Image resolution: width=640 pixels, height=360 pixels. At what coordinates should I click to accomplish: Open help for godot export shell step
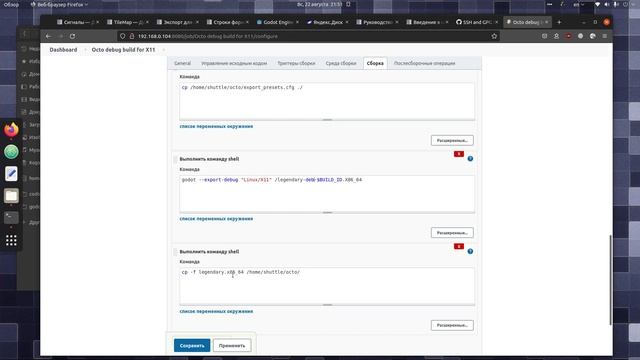click(470, 159)
